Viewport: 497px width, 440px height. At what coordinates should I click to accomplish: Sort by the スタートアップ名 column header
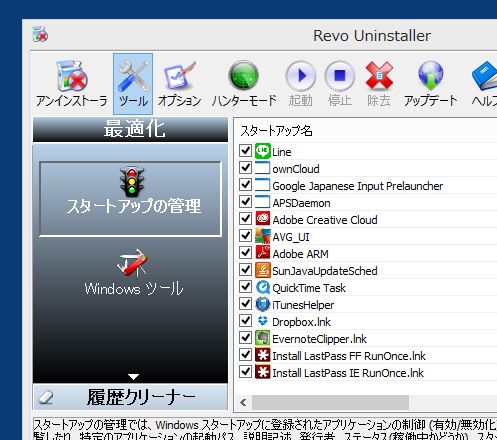[x=277, y=131]
